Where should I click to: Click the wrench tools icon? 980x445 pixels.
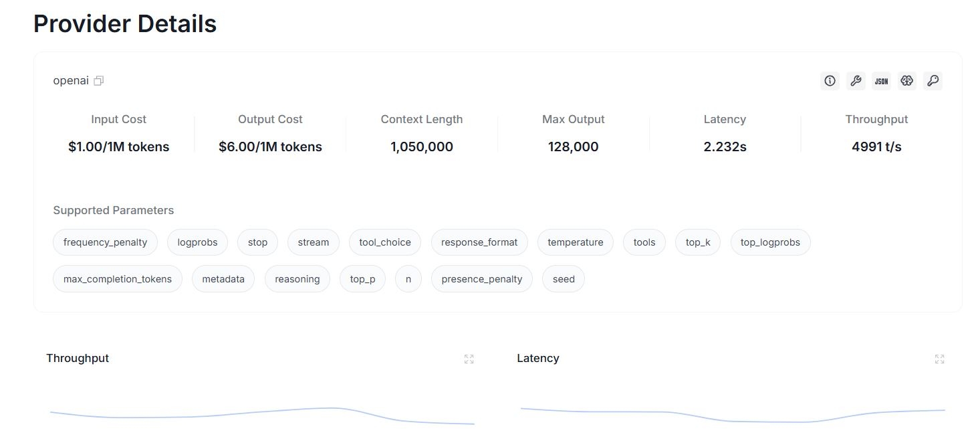click(x=855, y=81)
